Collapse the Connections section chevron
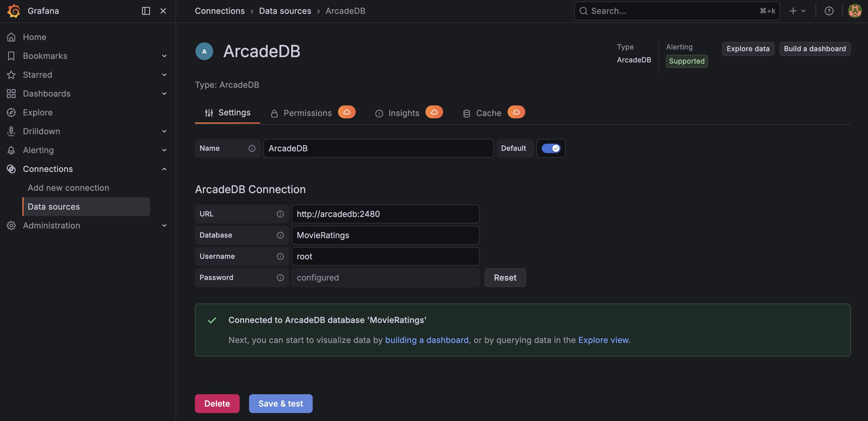The width and height of the screenshot is (868, 421). click(x=164, y=169)
